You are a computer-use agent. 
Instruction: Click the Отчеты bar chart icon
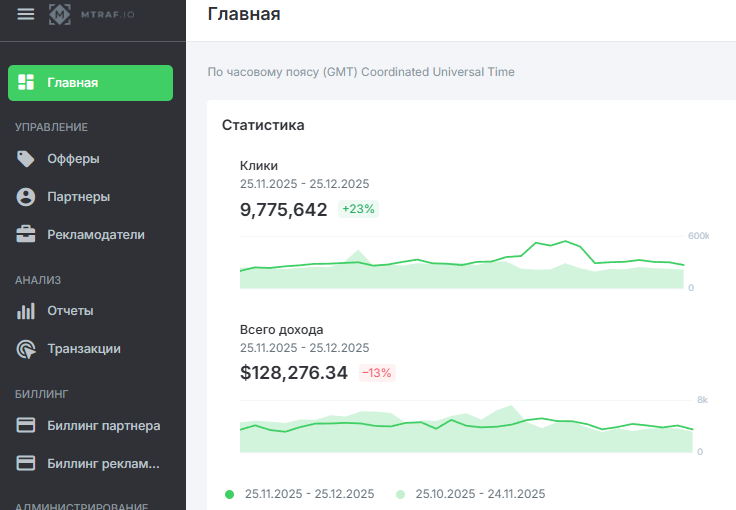point(27,311)
